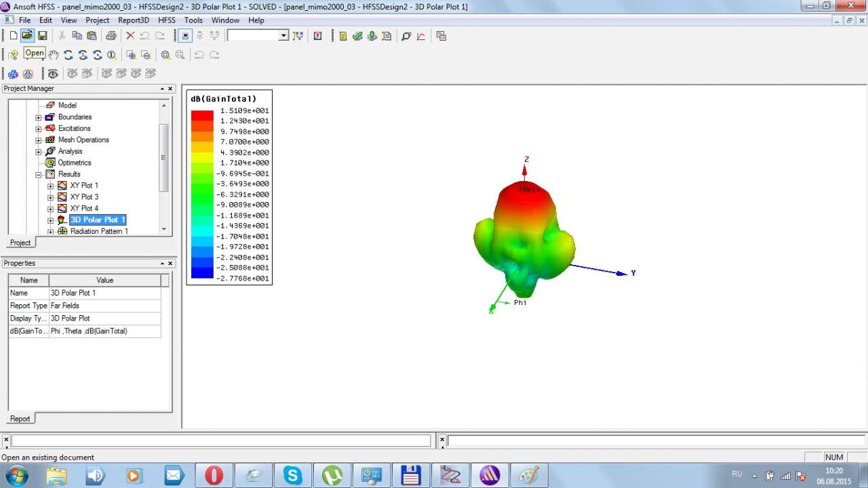Expand the Boundaries tree node
Screen dimensions: 868x488
tap(39, 117)
